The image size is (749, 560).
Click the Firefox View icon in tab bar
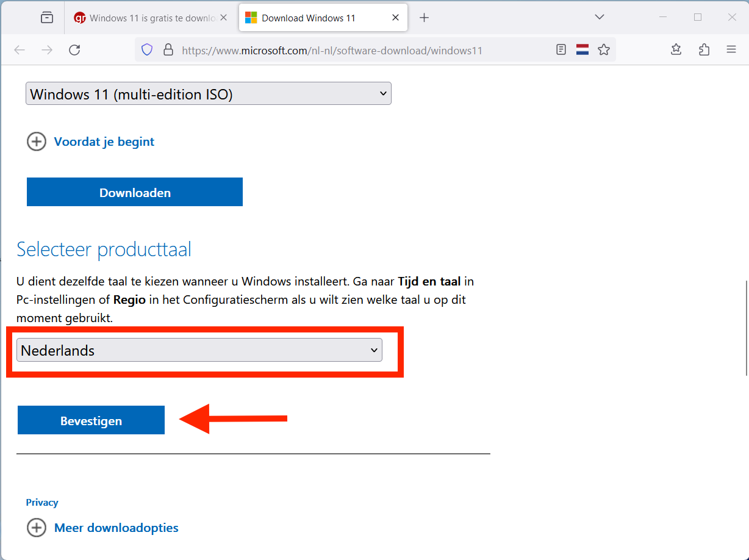point(47,18)
